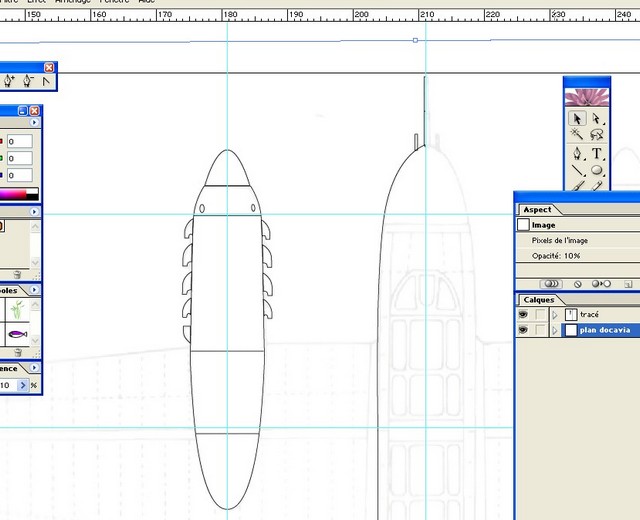Image resolution: width=640 pixels, height=520 pixels.
Task: Hide the tracé layer with eye icon
Action: click(x=523, y=314)
